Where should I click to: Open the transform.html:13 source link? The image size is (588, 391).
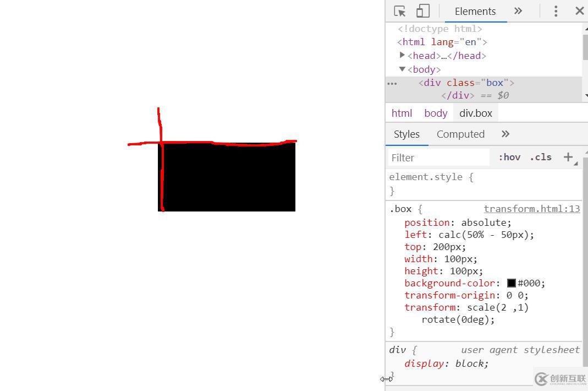tap(531, 209)
